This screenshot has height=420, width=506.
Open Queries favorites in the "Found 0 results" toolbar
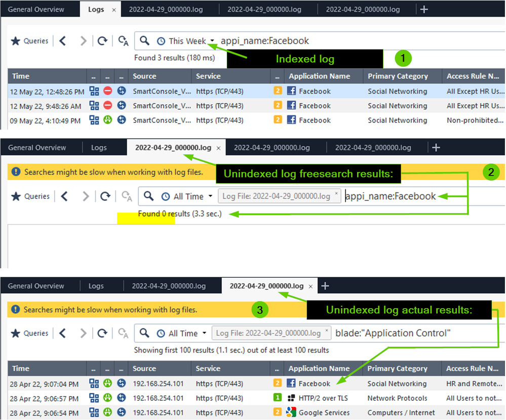point(30,196)
